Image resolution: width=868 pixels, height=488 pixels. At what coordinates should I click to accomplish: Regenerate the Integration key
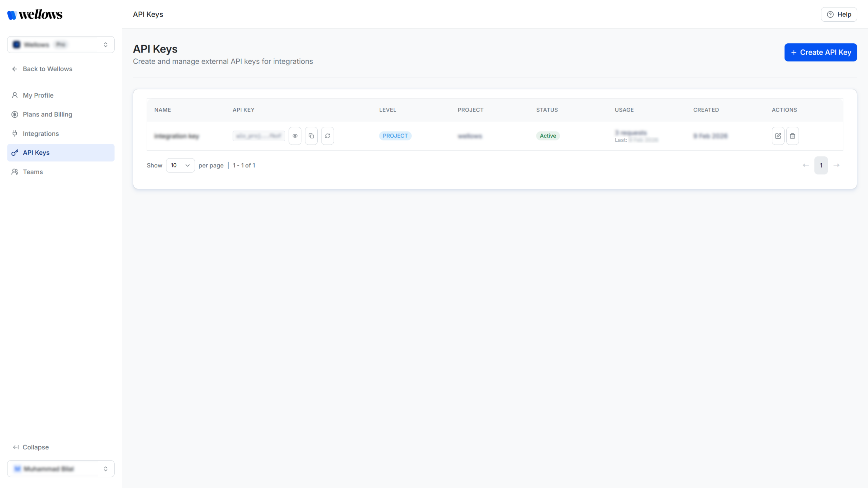tap(328, 136)
